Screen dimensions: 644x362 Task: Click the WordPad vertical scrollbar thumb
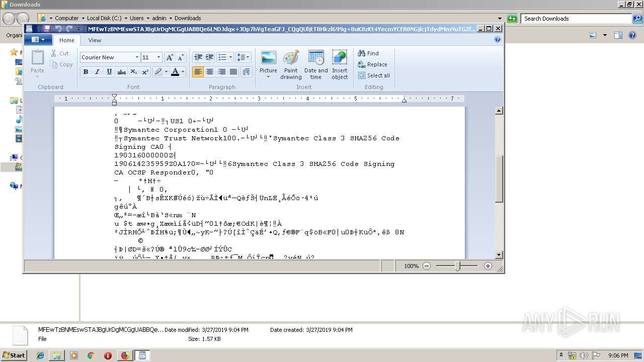499,179
